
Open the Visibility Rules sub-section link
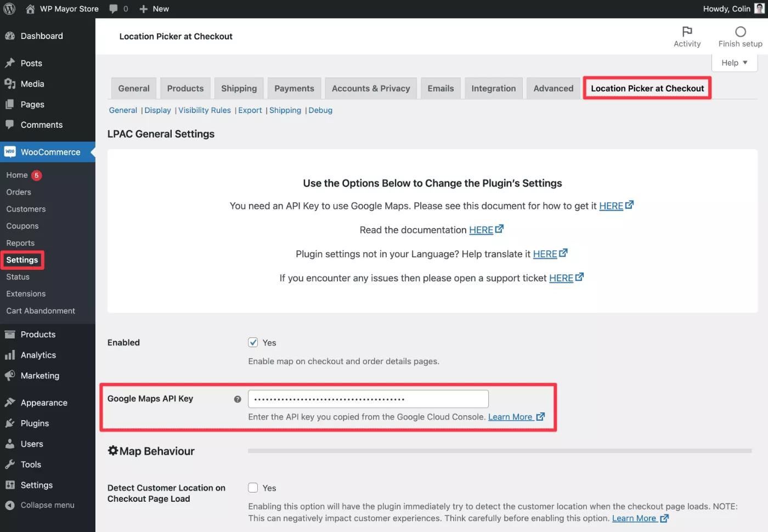(205, 110)
